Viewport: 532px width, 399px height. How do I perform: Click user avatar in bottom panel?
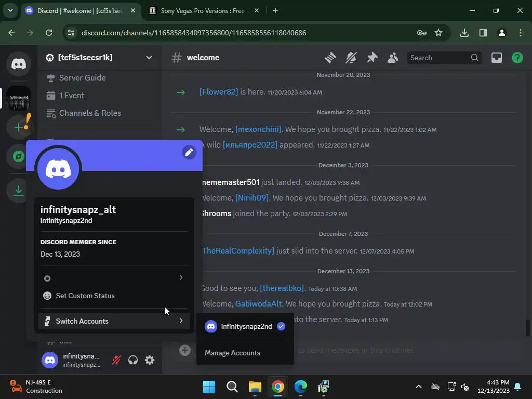pyautogui.click(x=50, y=360)
